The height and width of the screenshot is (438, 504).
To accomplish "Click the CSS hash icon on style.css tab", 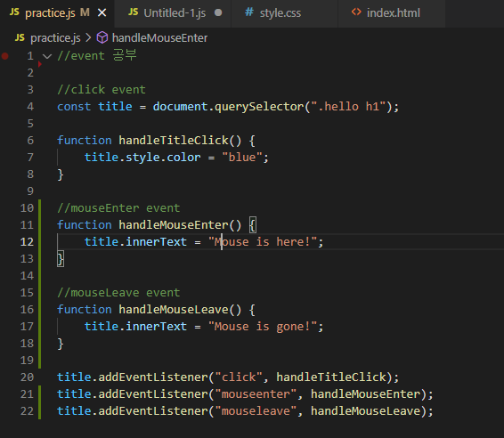I will coord(249,12).
